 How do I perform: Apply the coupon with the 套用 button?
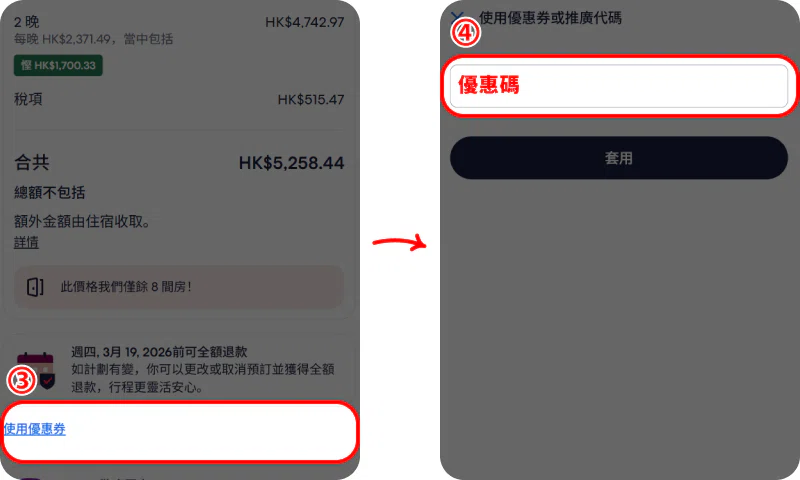click(618, 158)
